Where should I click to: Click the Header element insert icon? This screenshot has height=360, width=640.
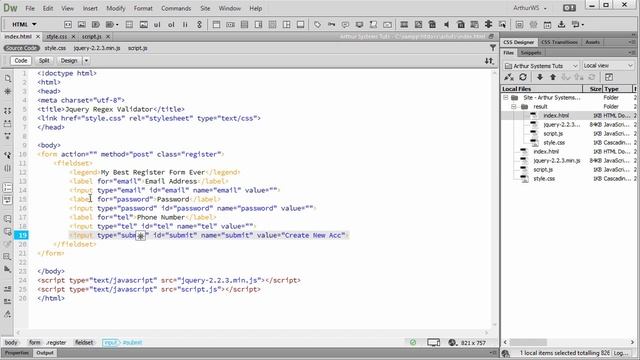[216, 24]
